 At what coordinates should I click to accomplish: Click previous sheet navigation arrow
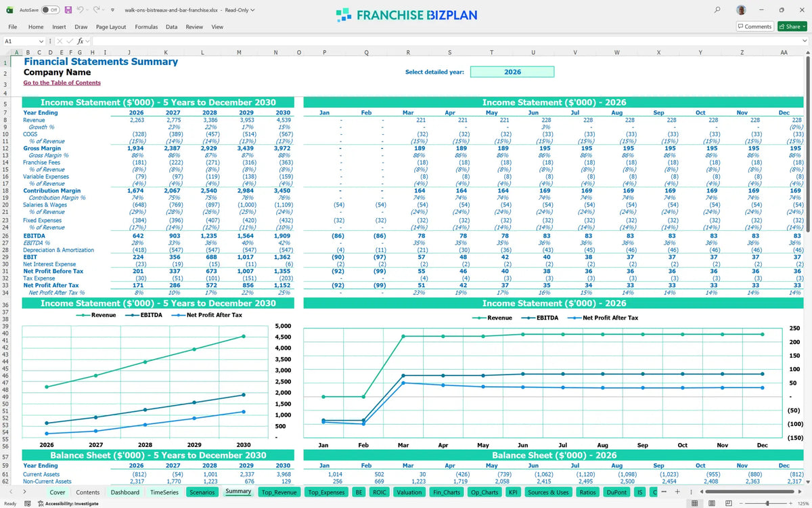point(9,492)
